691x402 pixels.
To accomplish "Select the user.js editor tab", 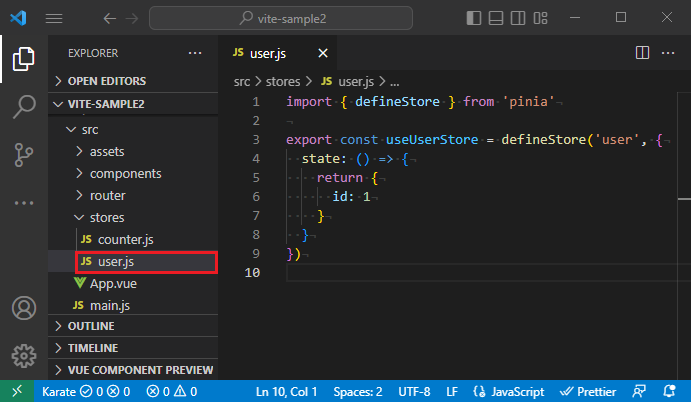I will 278,53.
